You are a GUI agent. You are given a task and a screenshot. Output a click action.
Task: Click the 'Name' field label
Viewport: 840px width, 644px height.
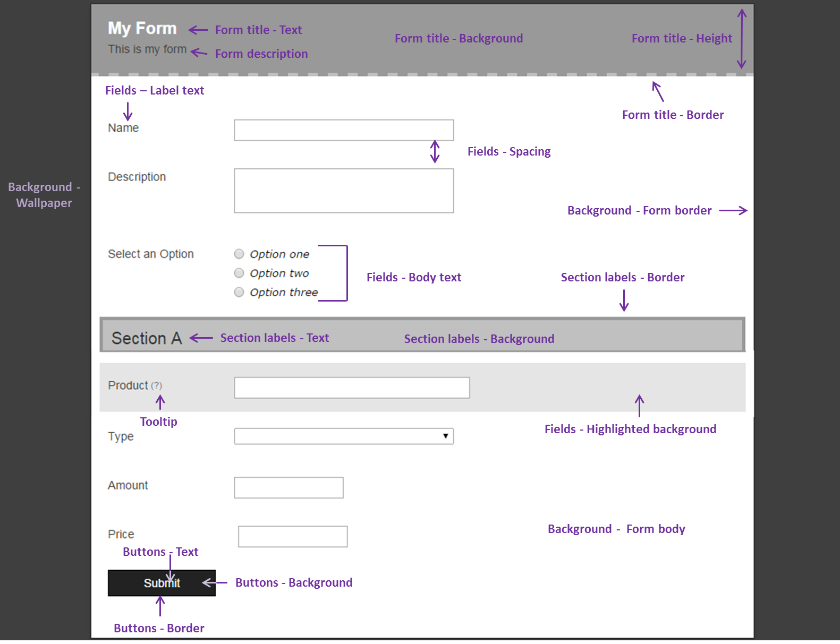123,128
